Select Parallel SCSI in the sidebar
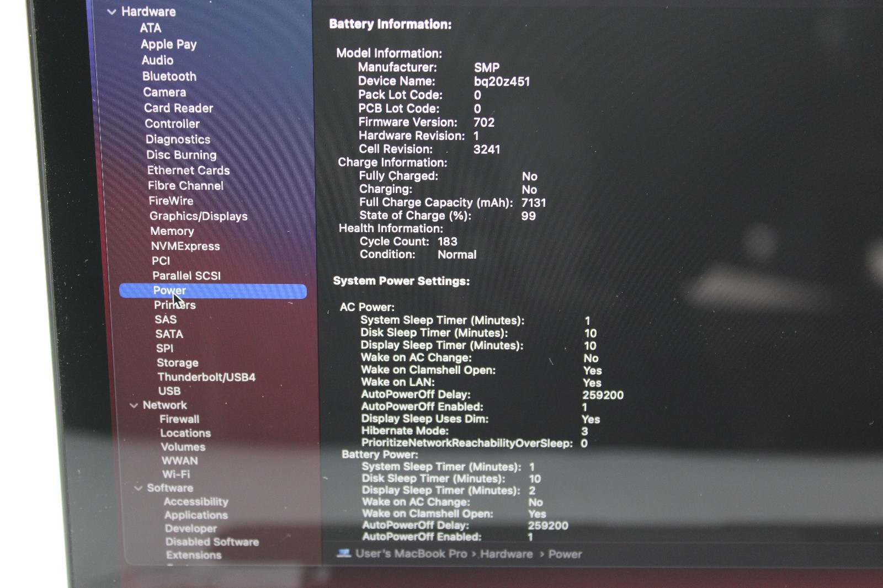Screen dimensions: 883x588 coord(187,276)
